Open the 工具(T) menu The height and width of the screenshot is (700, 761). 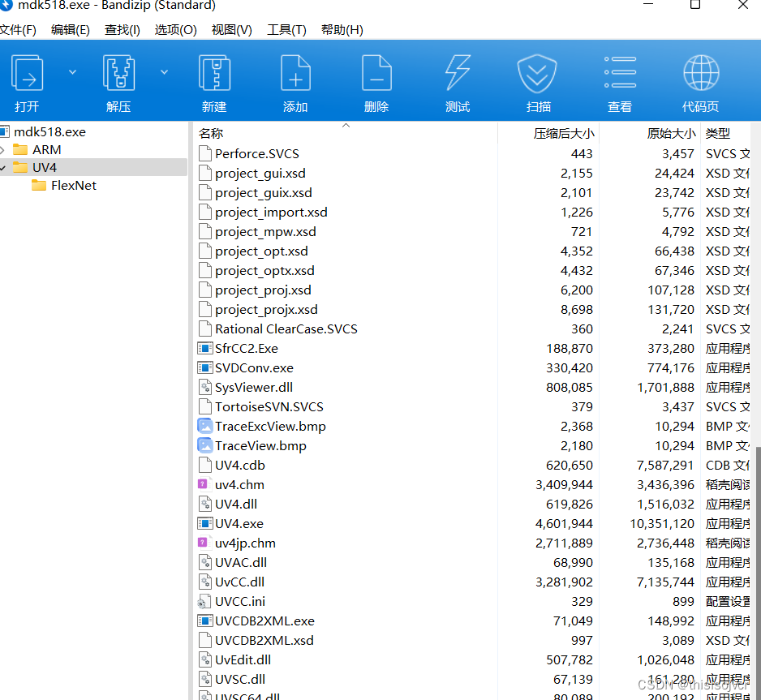click(286, 30)
